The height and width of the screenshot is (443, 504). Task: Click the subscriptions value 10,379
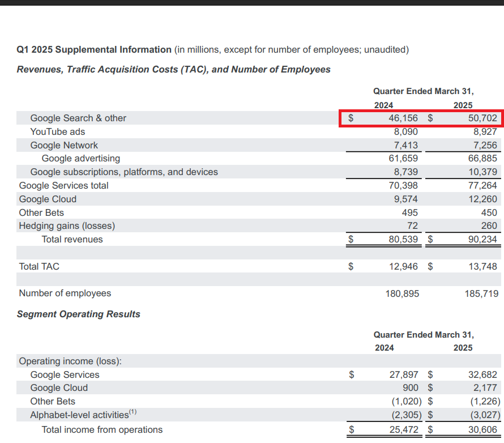click(x=482, y=172)
